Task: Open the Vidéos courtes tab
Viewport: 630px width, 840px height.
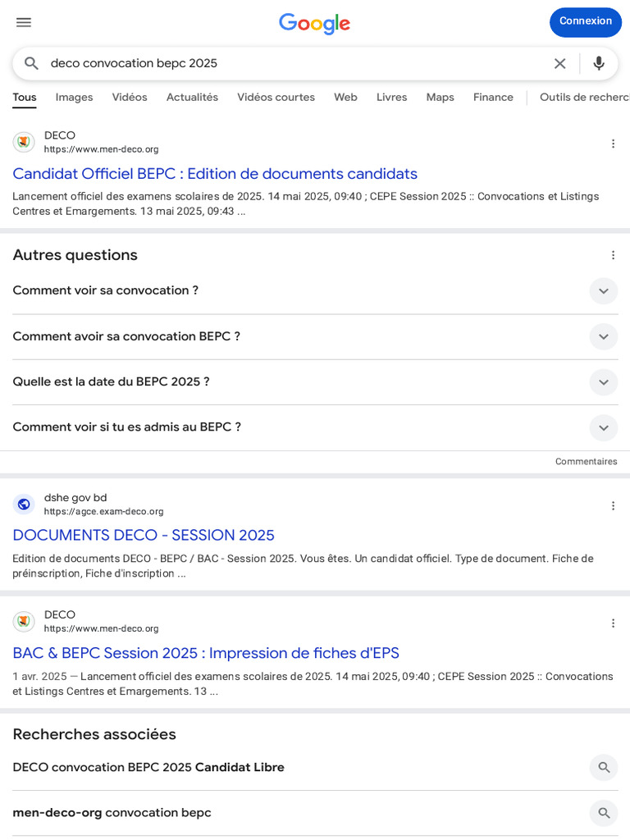Action: point(276,97)
